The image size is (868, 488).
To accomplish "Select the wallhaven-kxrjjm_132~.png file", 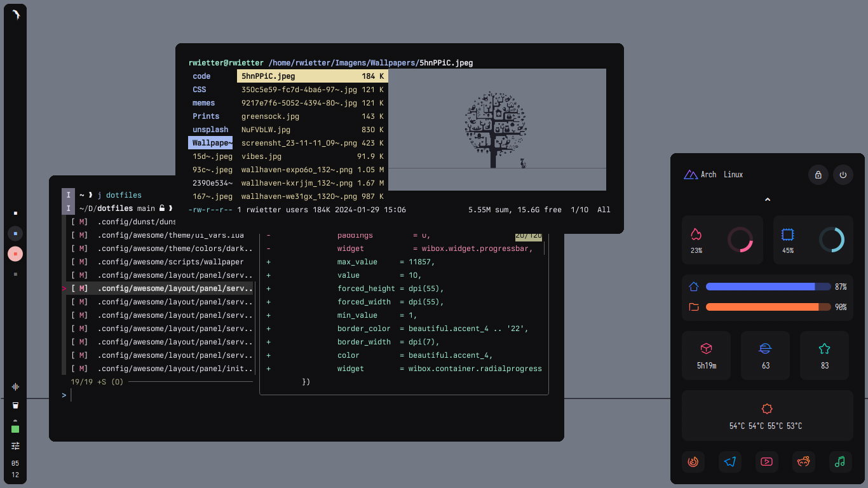I will click(313, 183).
